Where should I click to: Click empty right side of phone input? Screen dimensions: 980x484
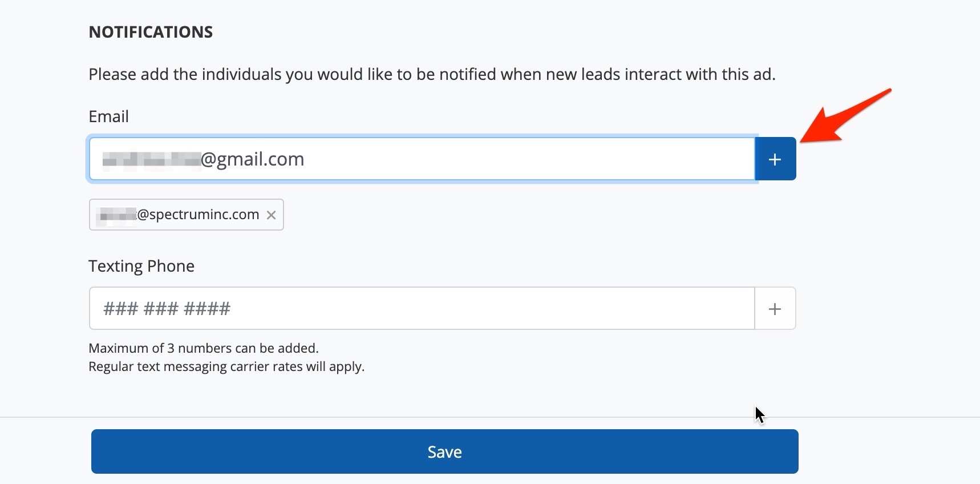(627, 309)
